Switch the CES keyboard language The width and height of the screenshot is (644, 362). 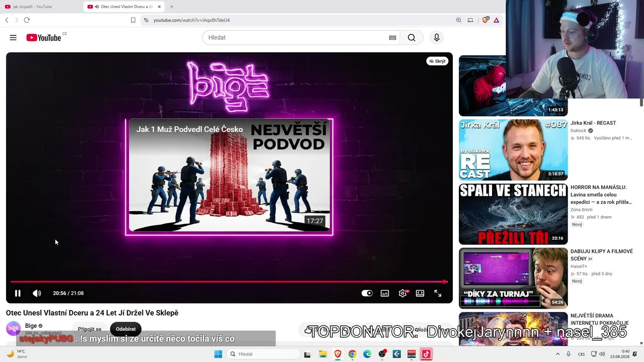pos(582,354)
